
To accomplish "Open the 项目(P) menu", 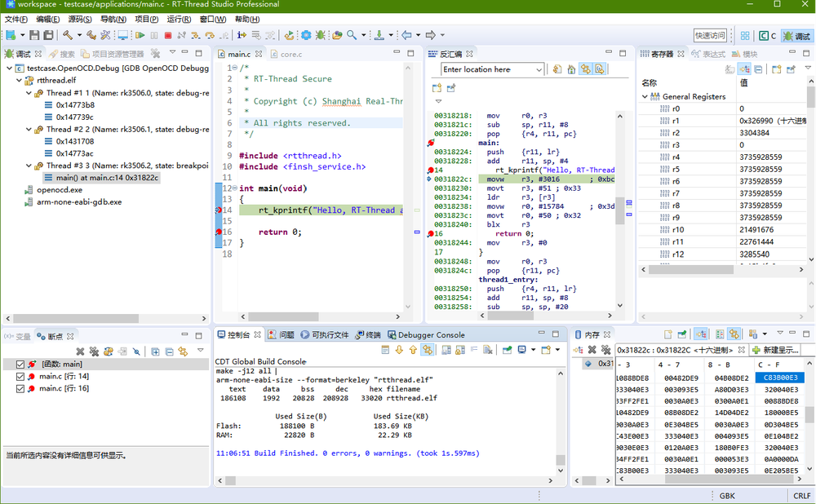I will coord(146,20).
